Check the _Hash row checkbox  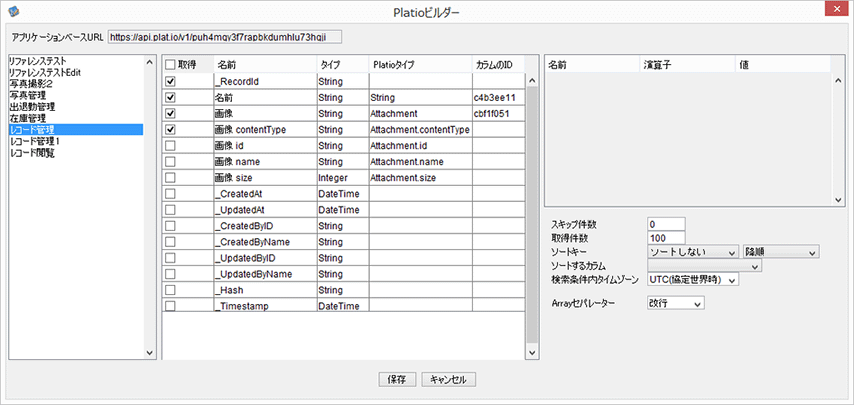click(170, 290)
